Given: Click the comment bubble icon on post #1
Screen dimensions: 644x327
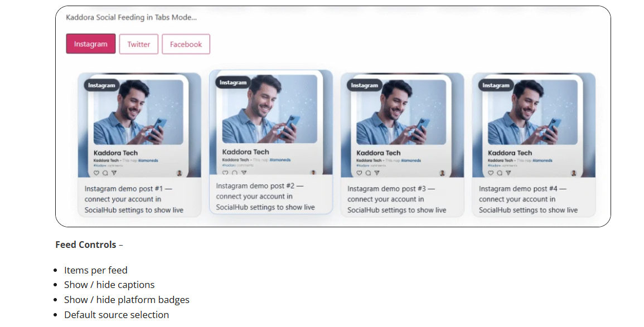Looking at the screenshot, I should click(105, 173).
